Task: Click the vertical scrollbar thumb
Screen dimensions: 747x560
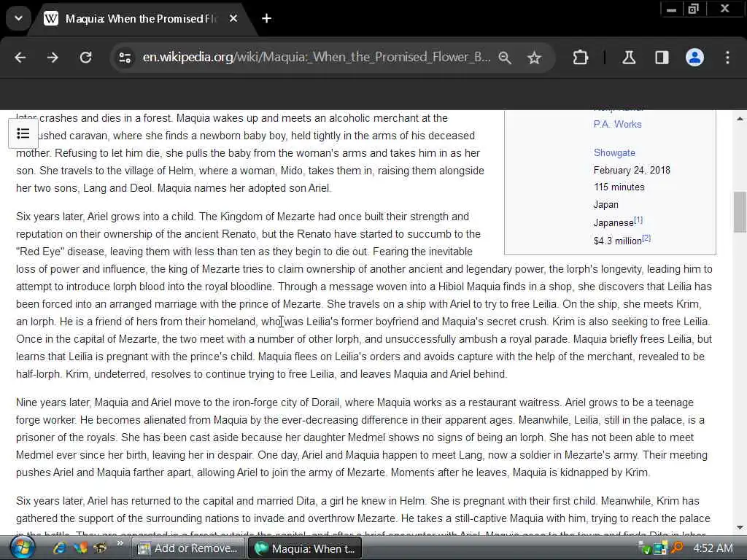Action: (740, 212)
